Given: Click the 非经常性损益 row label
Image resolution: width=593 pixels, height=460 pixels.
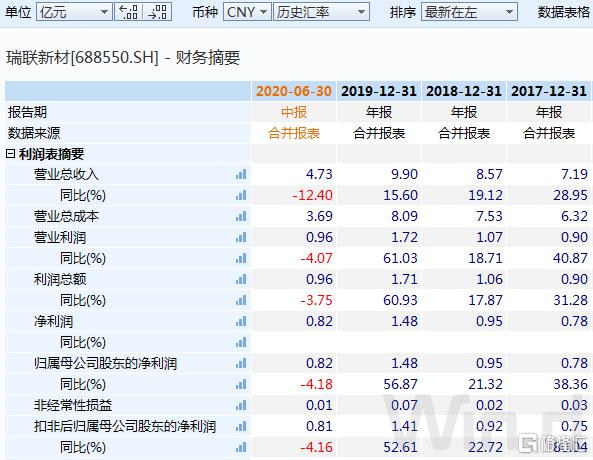Looking at the screenshot, I should point(73,406).
